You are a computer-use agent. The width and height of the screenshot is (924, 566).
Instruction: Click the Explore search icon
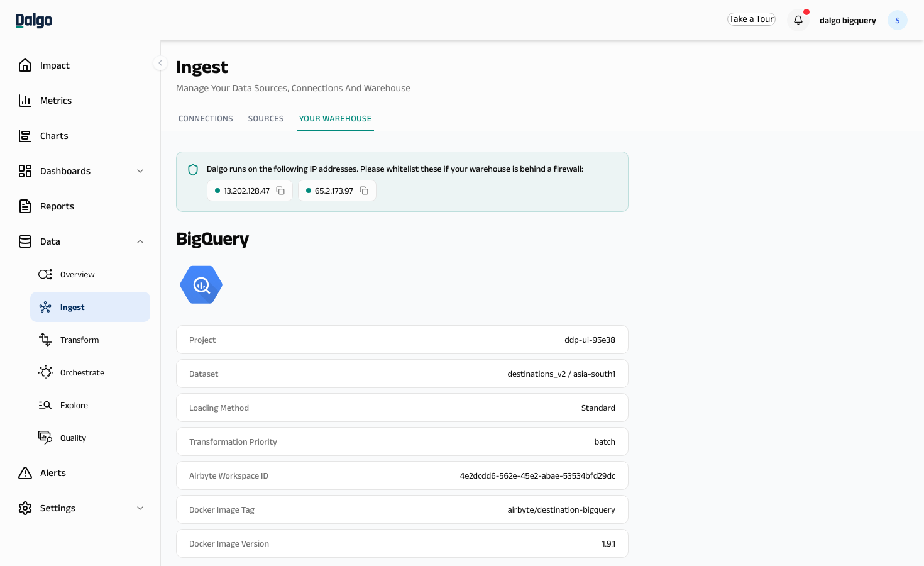[45, 405]
